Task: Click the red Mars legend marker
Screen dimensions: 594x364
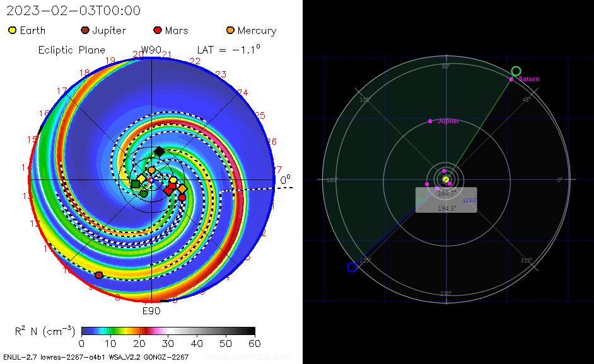Action: tap(158, 30)
